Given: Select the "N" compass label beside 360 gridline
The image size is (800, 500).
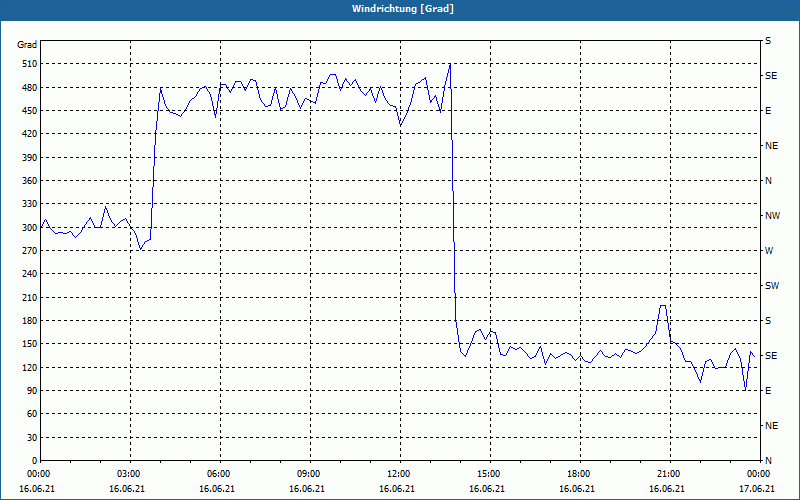Looking at the screenshot, I should click(768, 181).
